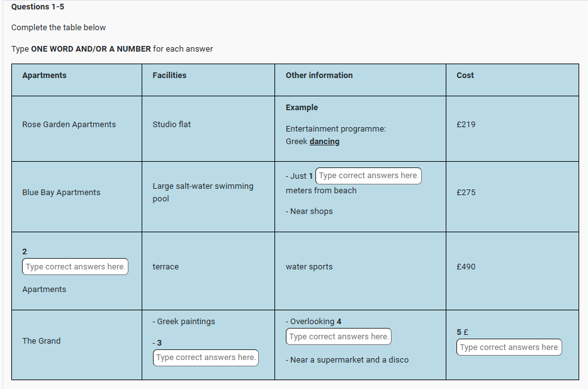Click the 'Questions 1-5' heading
Image resolution: width=588 pixels, height=389 pixels.
coord(38,7)
